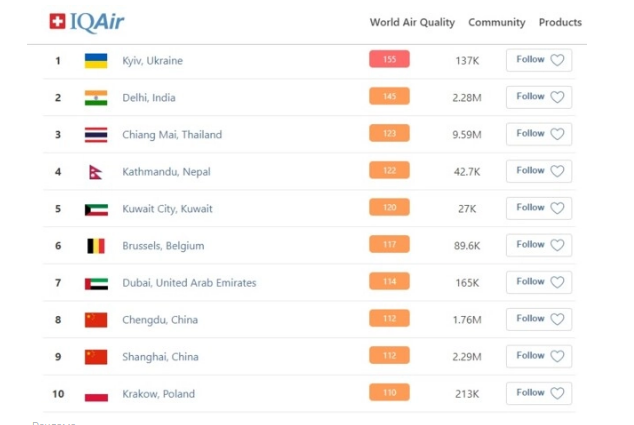Click the Belgium flag icon
This screenshot has height=425, width=634.
point(96,246)
